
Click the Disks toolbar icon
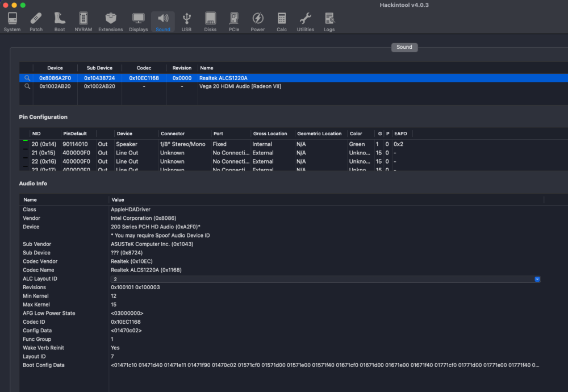click(x=210, y=22)
